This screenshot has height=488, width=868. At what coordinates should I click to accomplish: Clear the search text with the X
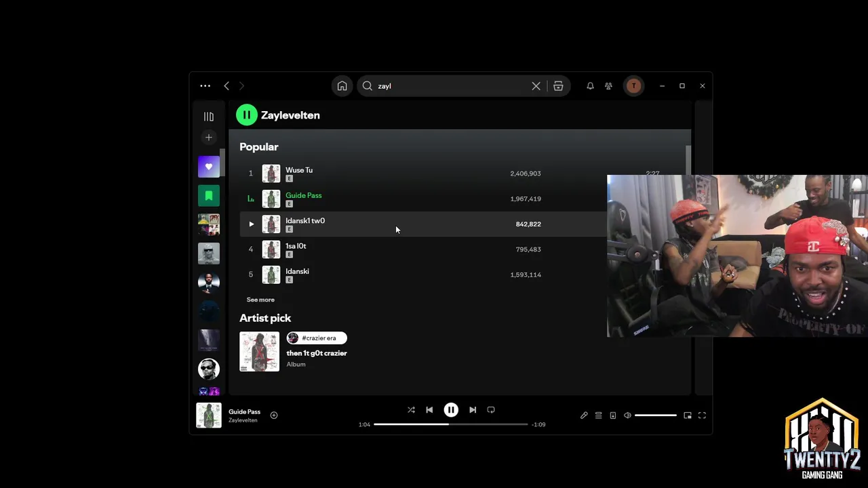pyautogui.click(x=536, y=86)
